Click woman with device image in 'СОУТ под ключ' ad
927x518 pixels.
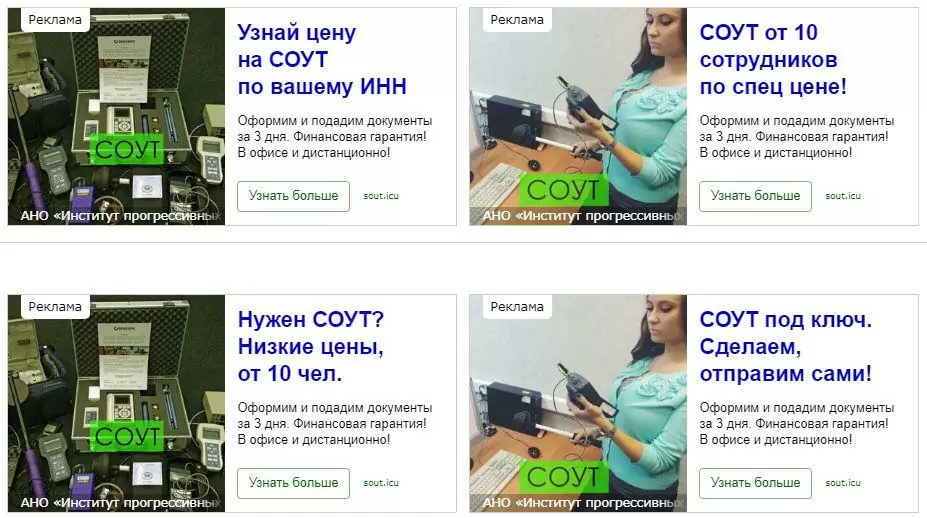pyautogui.click(x=578, y=403)
